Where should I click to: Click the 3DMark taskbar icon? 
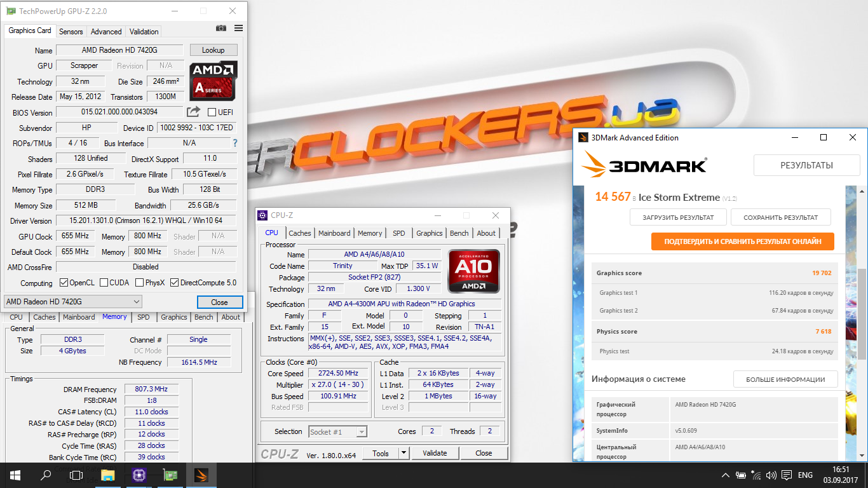[x=200, y=475]
